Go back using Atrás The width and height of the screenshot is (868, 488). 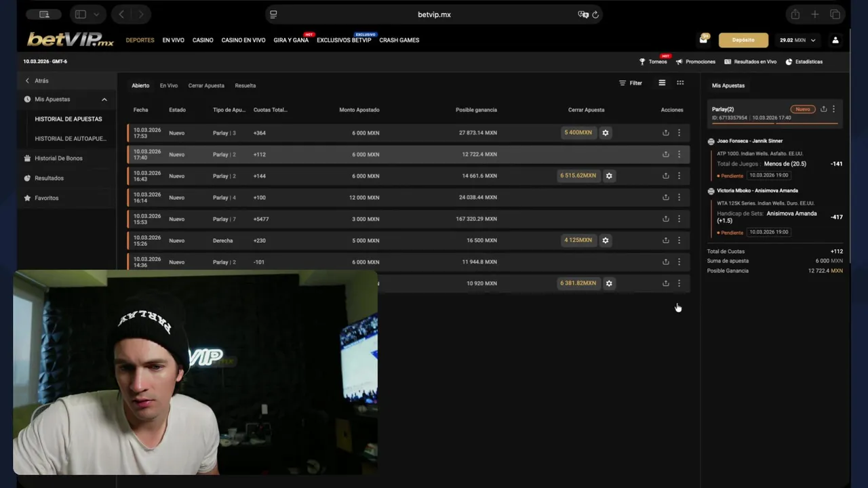point(37,81)
